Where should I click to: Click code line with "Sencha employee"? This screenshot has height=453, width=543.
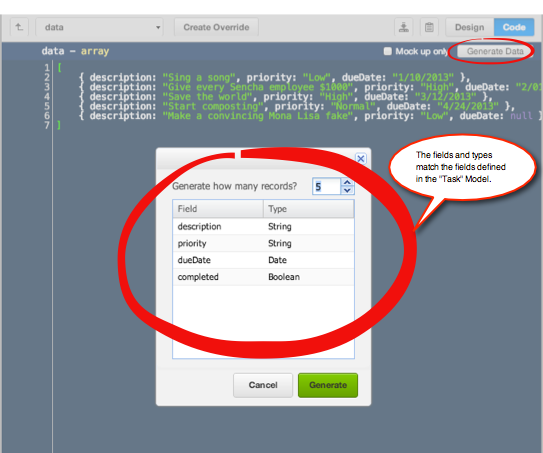point(310,87)
